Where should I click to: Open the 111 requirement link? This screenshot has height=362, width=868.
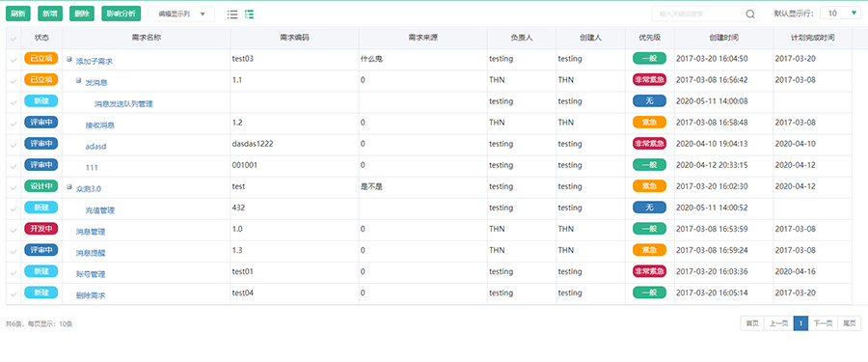point(92,167)
